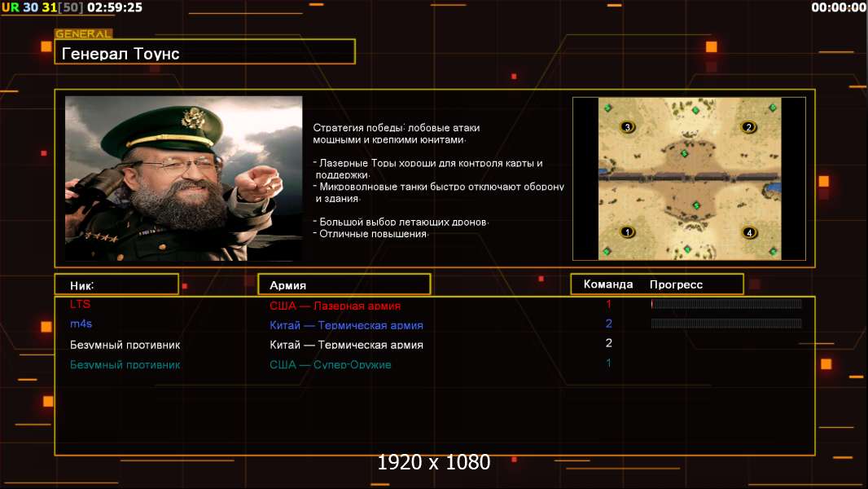Click the teal Безумный противник entry
868x489 pixels.
(125, 364)
